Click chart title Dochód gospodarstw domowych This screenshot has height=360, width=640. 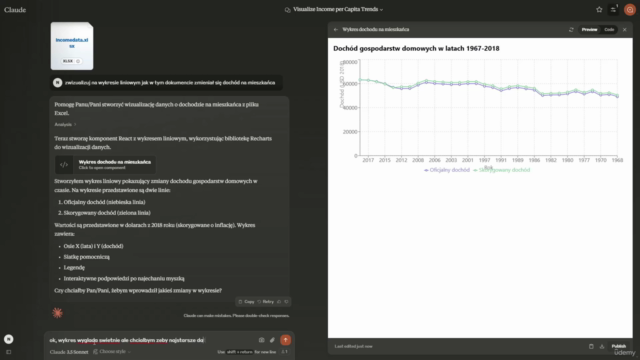coord(416,49)
